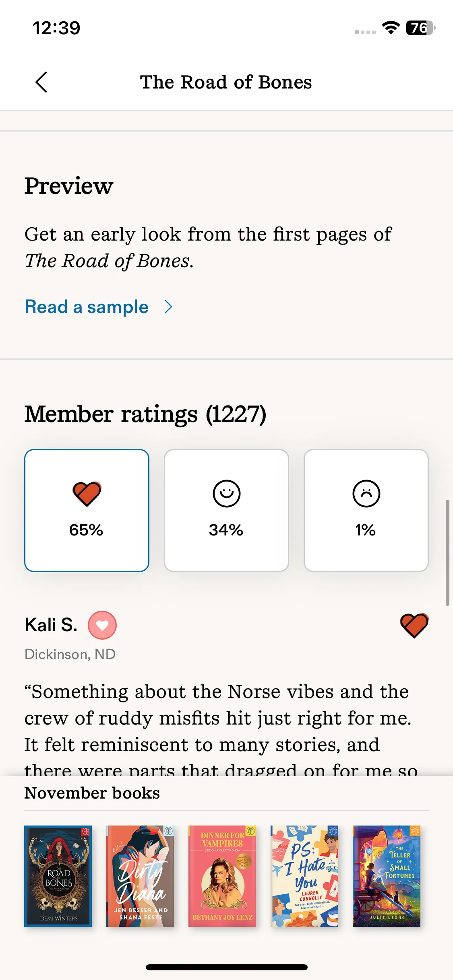
Task: Tap the chevron next to Read a sample
Action: pos(168,307)
